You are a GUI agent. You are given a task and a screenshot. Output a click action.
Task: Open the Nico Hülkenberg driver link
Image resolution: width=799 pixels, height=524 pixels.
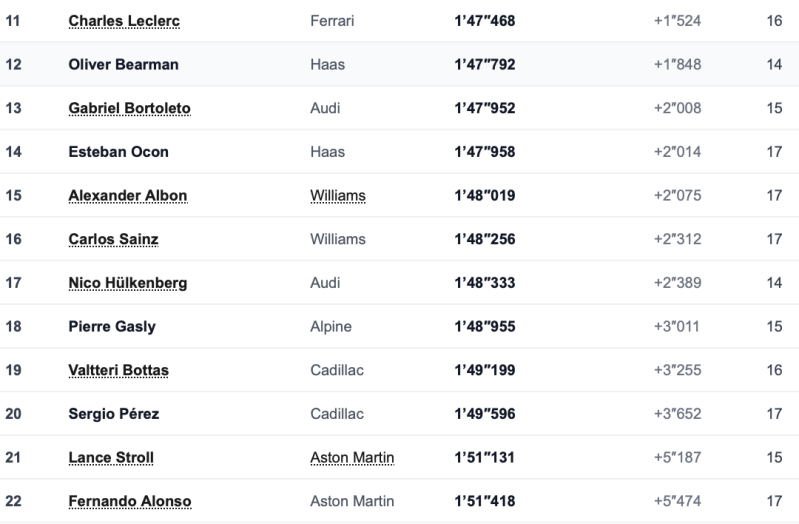pyautogui.click(x=128, y=283)
